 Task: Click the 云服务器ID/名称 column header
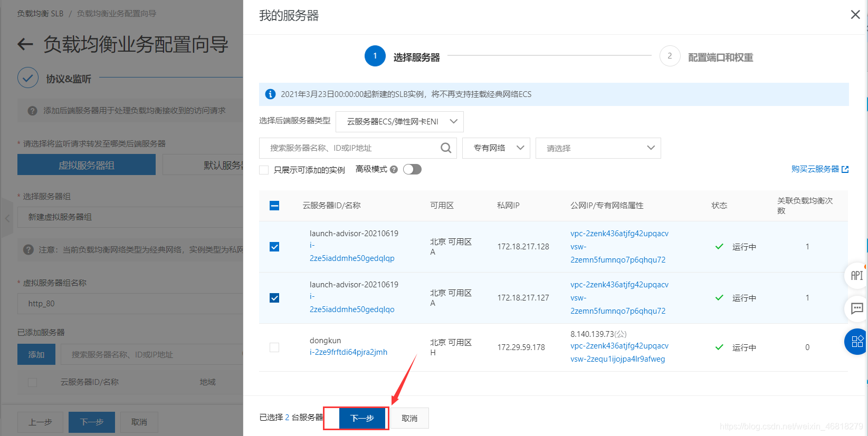tap(331, 206)
